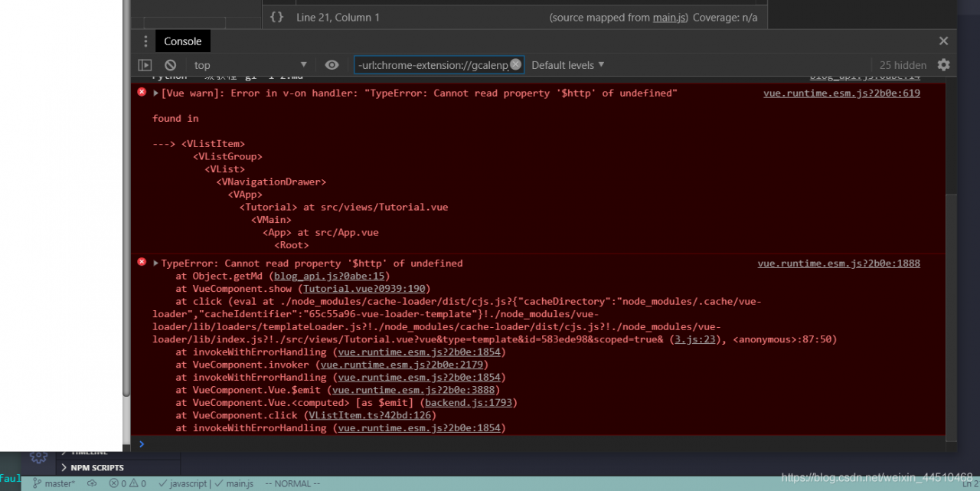Click the <VListItem> component trace line
The image size is (980, 491).
pos(213,144)
